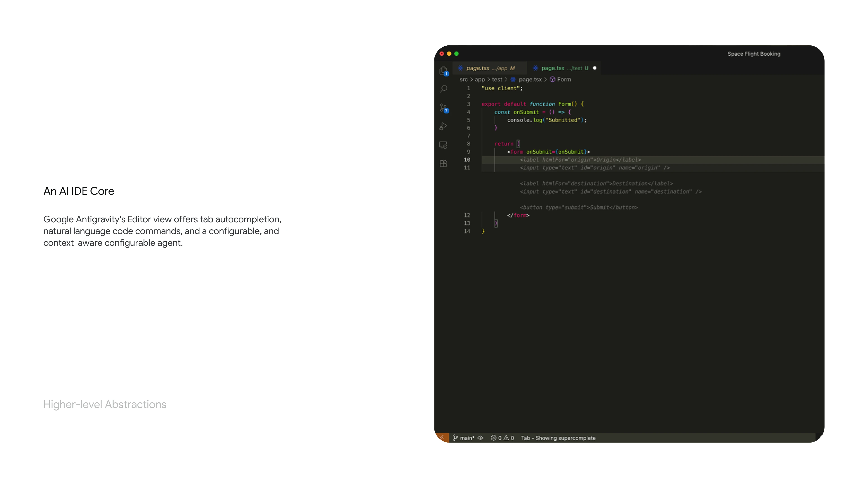Open the Remote Explorer icon

[443, 145]
